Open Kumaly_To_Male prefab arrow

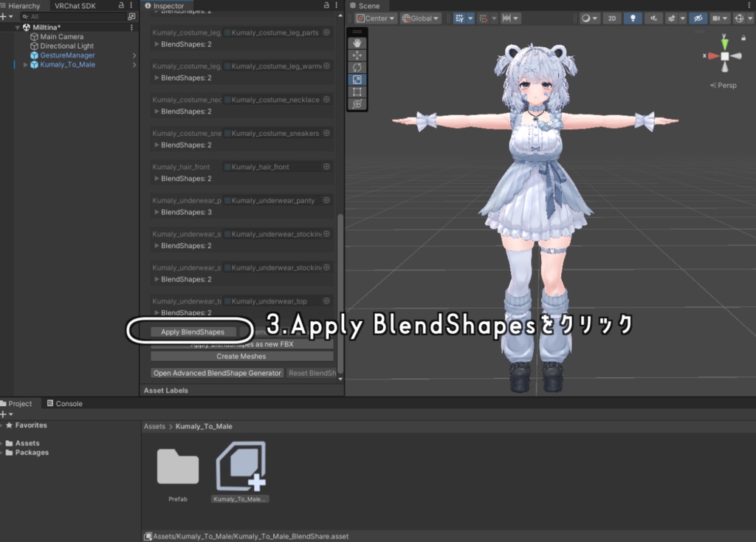point(134,65)
